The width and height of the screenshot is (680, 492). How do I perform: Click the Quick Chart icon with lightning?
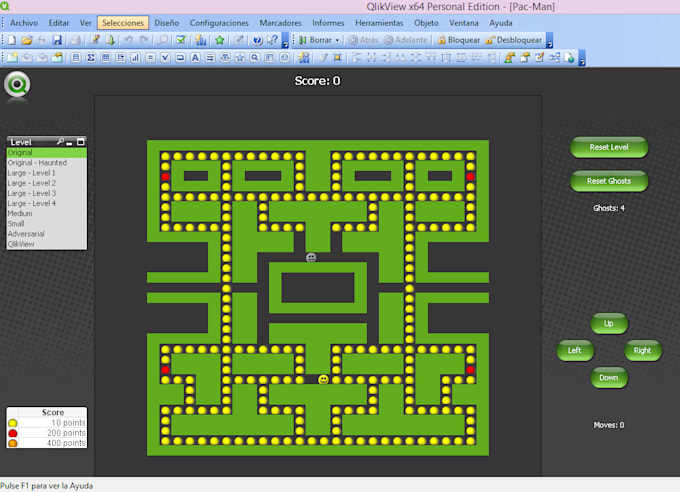point(200,40)
